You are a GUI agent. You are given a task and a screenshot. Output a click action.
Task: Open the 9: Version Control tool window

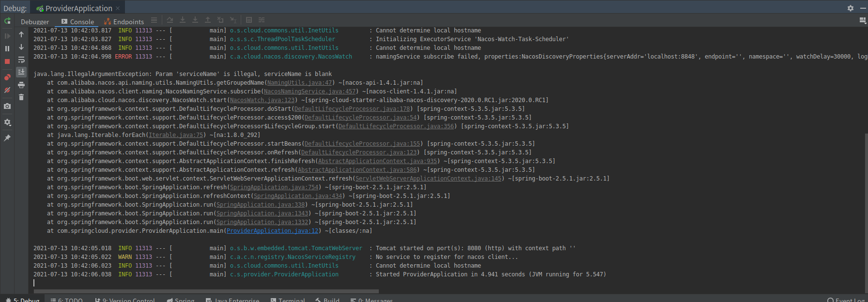click(x=125, y=300)
